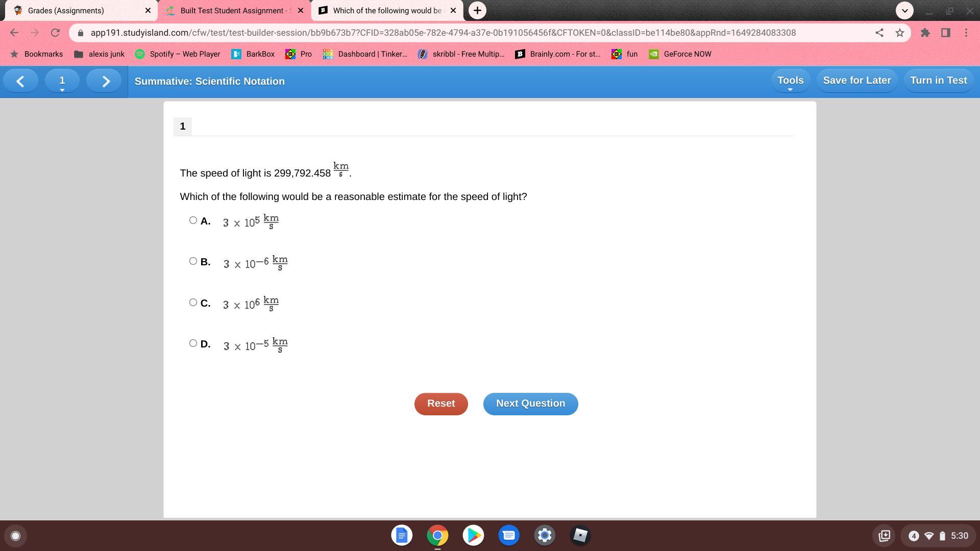
Task: Open the browser extensions puzzle icon
Action: [925, 33]
